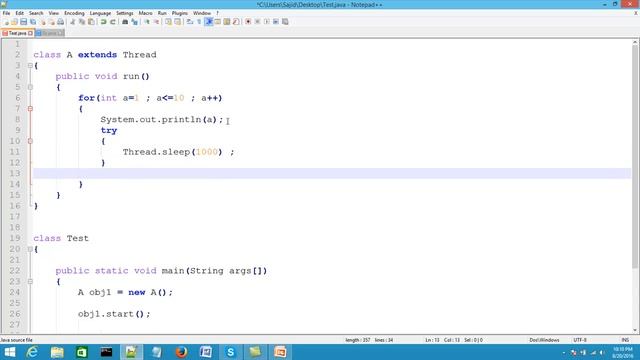Collapse for-loop fold marker at line 7
640x360 pixels.
[x=30, y=109]
